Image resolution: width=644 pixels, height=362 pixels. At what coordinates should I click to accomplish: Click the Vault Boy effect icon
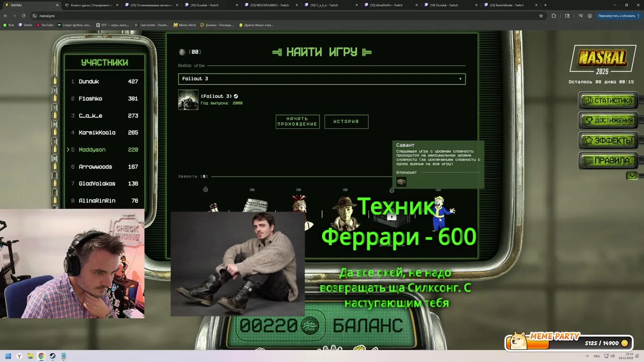pos(442,213)
